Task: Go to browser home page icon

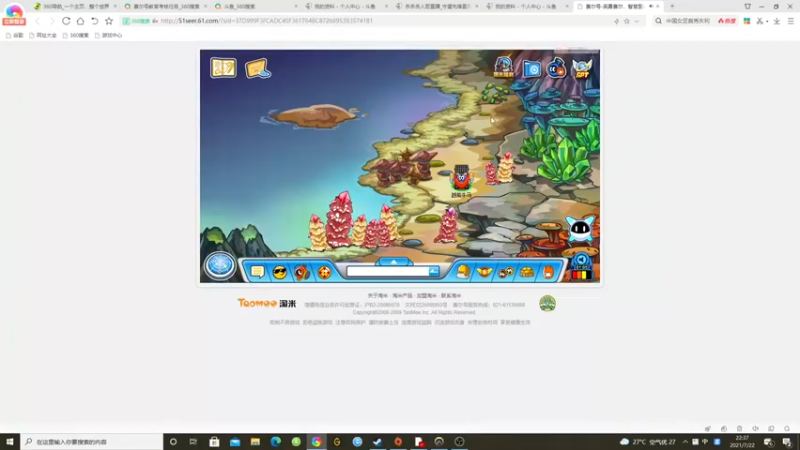Action: click(80, 21)
